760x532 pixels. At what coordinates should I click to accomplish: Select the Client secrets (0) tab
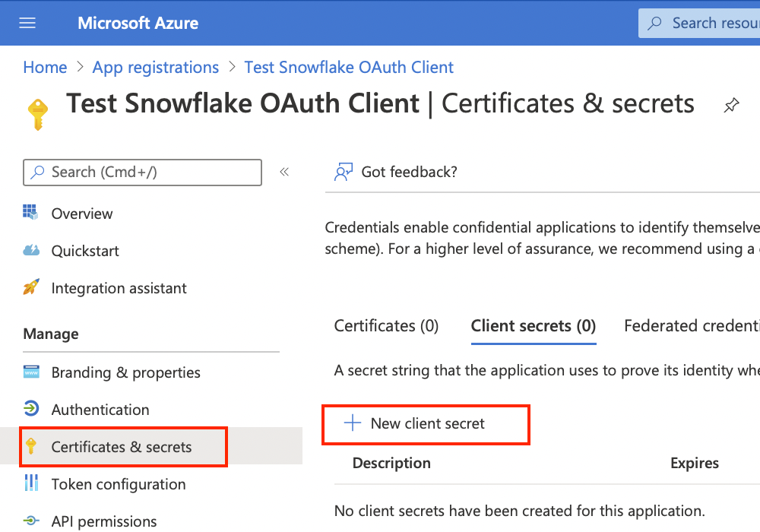point(533,325)
